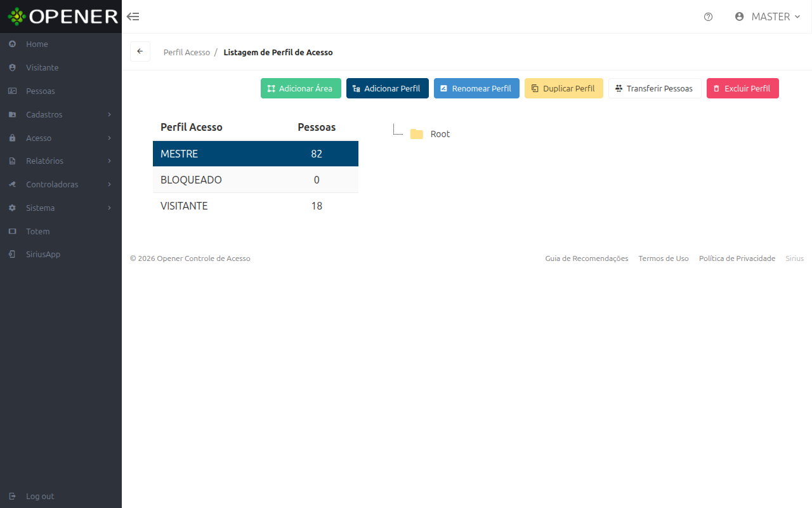Select the Visitante sidebar icon

[x=13, y=68]
